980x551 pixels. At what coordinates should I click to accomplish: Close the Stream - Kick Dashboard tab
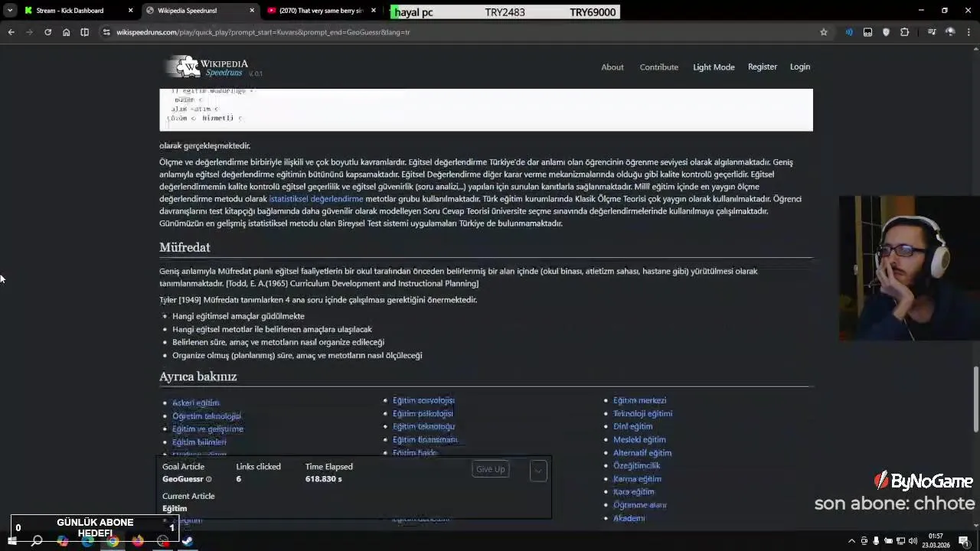point(130,11)
